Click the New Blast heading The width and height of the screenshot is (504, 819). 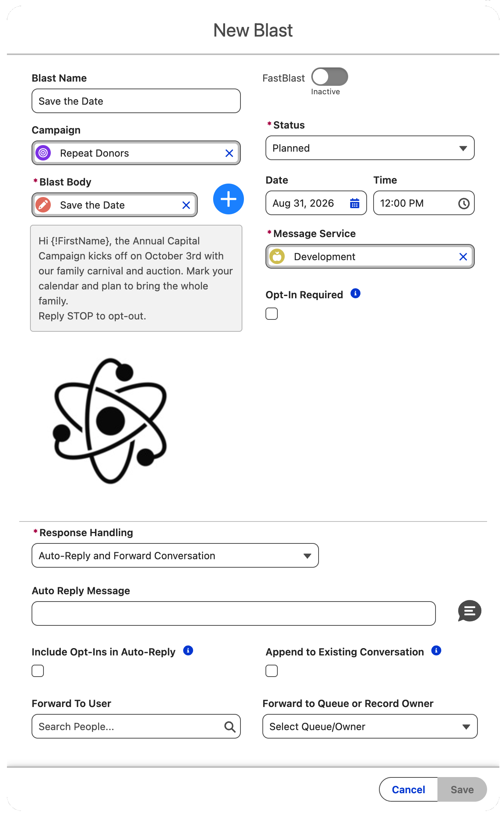pyautogui.click(x=253, y=30)
